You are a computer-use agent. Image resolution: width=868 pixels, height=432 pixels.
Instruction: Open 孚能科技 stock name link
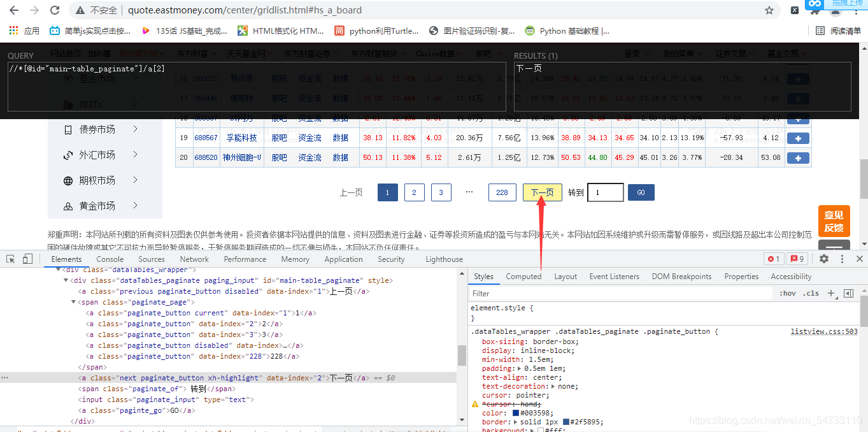coord(243,138)
